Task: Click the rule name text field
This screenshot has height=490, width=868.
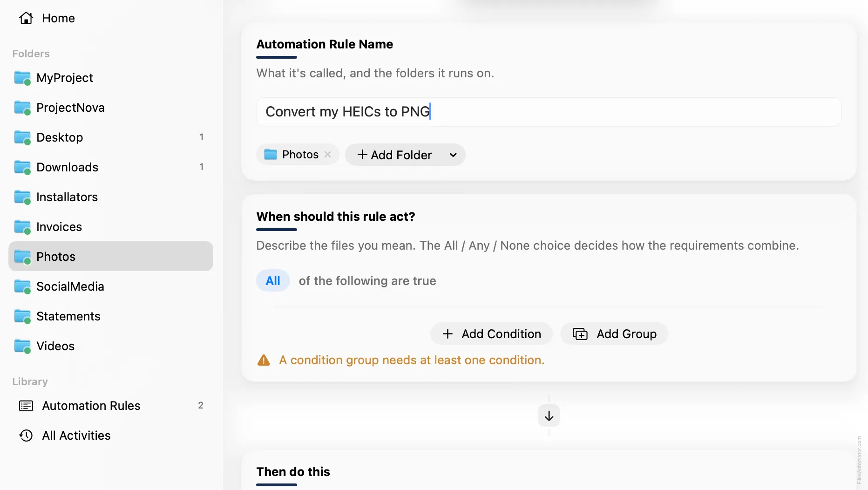Action: (x=549, y=112)
